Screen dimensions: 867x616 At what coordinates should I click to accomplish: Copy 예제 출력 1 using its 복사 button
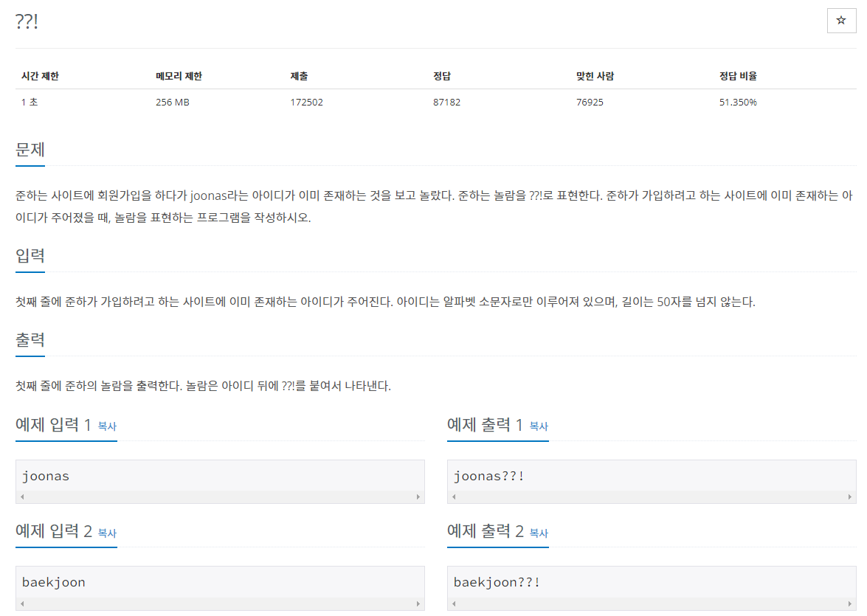point(538,426)
